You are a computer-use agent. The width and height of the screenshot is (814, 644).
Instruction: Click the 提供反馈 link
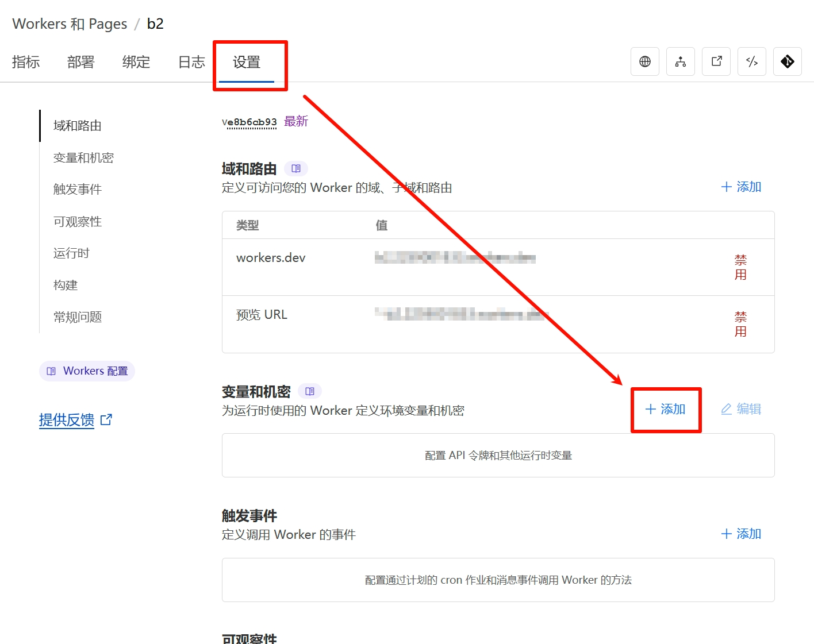[x=67, y=420]
